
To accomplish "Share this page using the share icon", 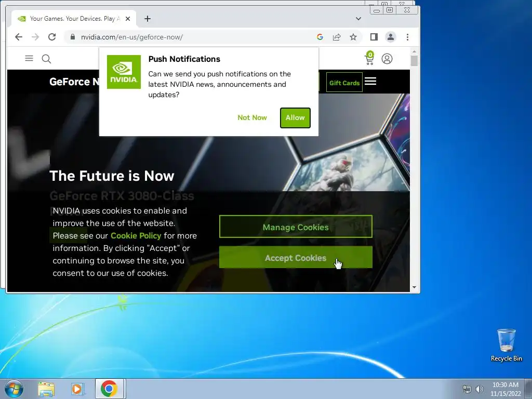I will (x=337, y=37).
